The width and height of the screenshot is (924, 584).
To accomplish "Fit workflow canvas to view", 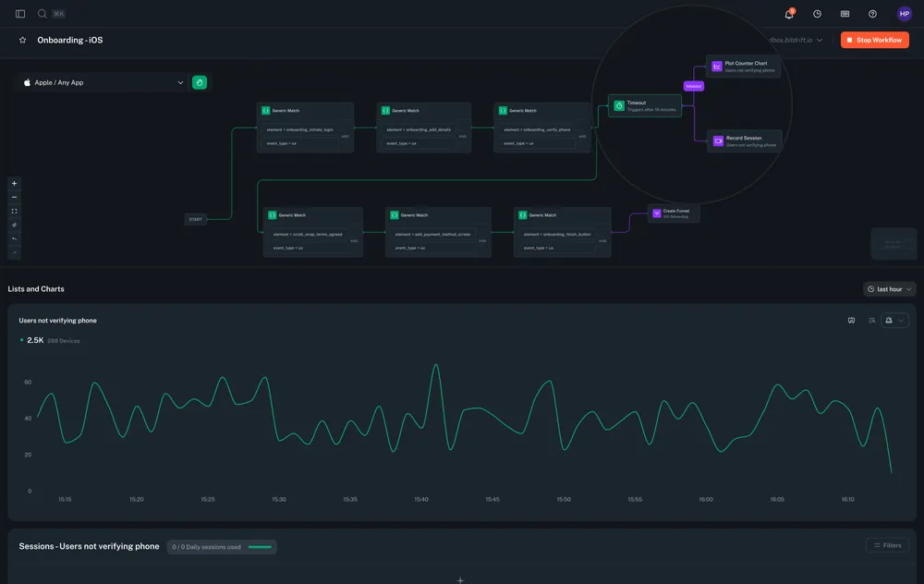I will tap(14, 211).
